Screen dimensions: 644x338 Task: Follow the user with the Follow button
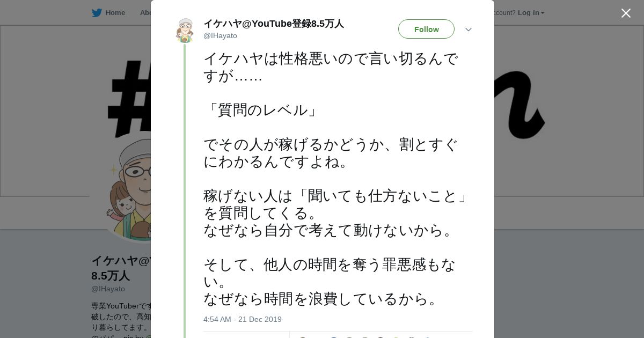point(426,29)
